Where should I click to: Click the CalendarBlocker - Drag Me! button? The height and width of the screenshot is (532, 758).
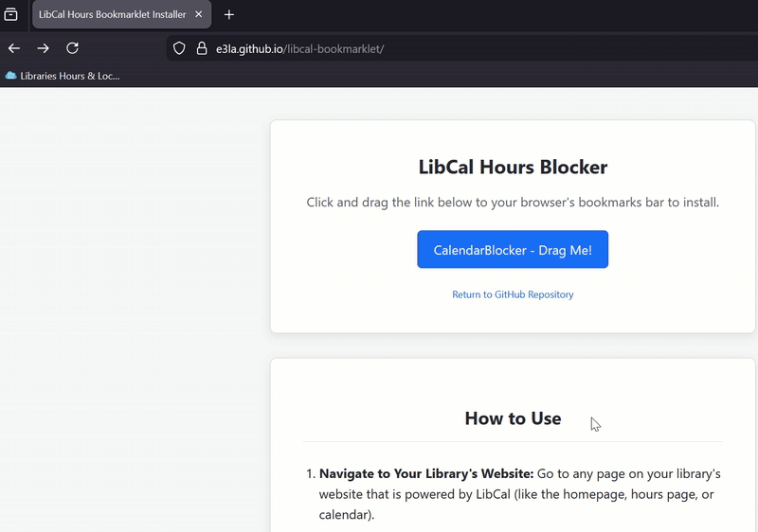[x=513, y=250]
